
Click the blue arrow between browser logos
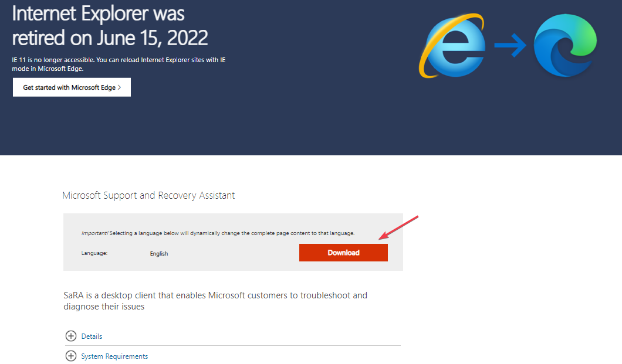[x=510, y=46]
